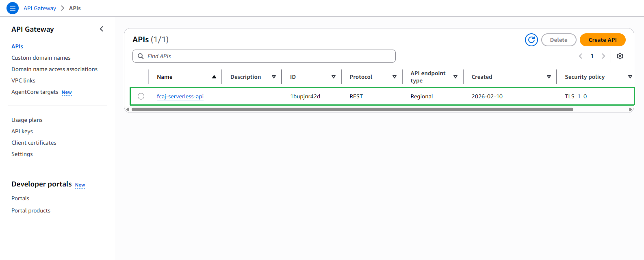This screenshot has height=260, width=644.
Task: Click the Create API button
Action: click(603, 40)
